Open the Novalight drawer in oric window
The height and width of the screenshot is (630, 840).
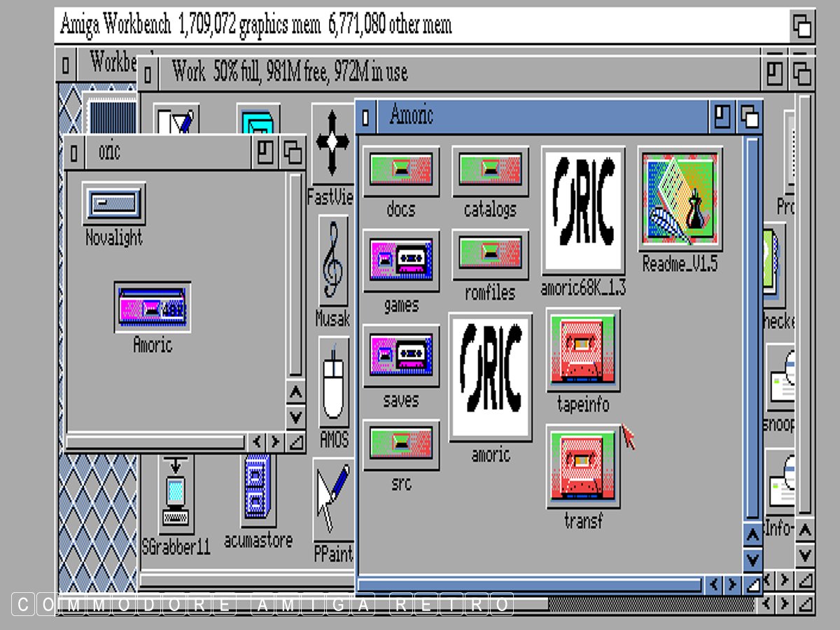click(113, 204)
